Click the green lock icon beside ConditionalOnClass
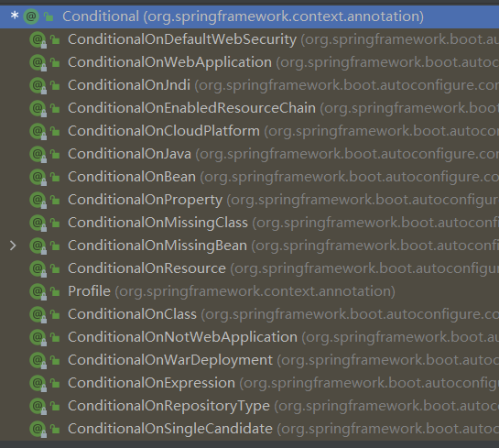The image size is (499, 448). click(55, 314)
